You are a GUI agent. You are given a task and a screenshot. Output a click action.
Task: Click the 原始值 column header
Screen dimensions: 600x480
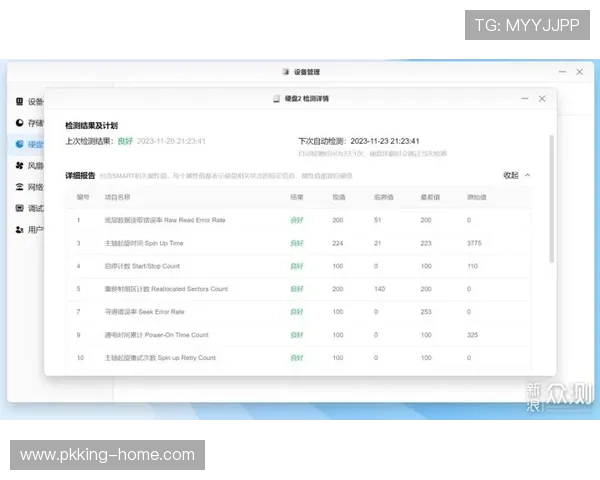point(475,197)
